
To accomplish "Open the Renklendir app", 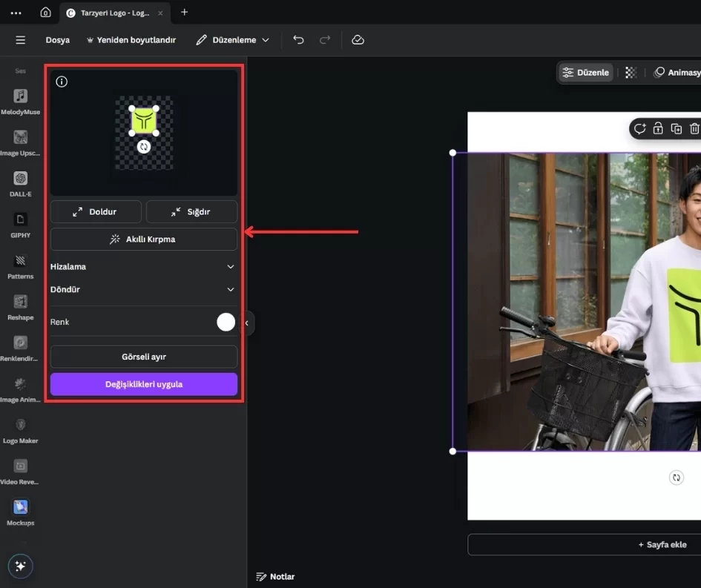I will (x=20, y=348).
